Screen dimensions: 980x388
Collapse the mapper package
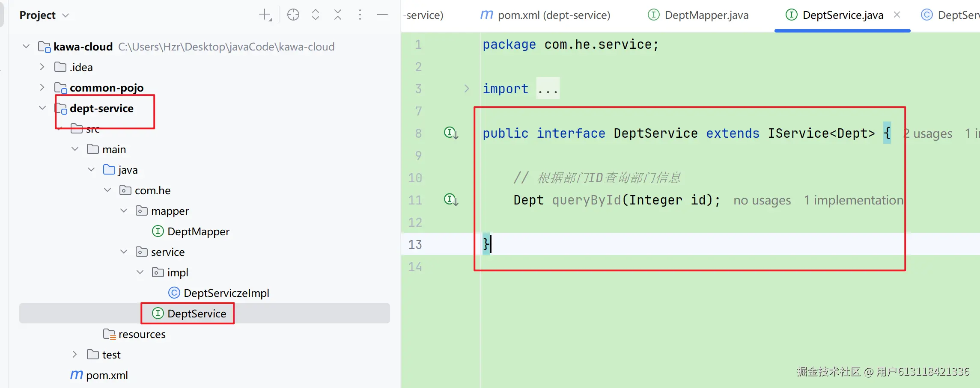coord(124,210)
